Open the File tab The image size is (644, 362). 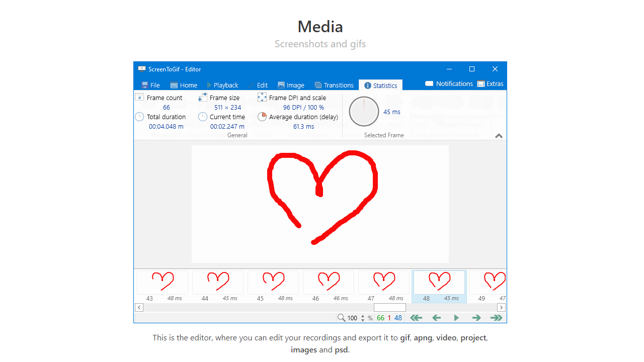(150, 85)
